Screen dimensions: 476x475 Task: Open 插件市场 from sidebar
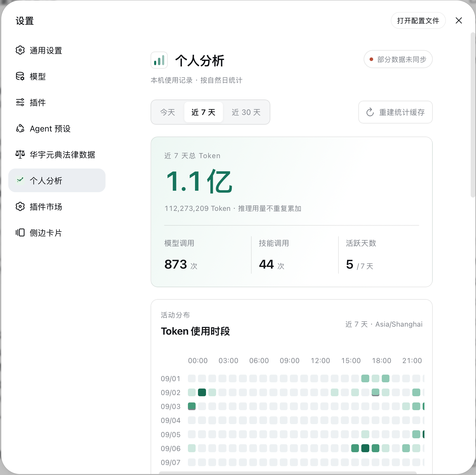pyautogui.click(x=57, y=207)
